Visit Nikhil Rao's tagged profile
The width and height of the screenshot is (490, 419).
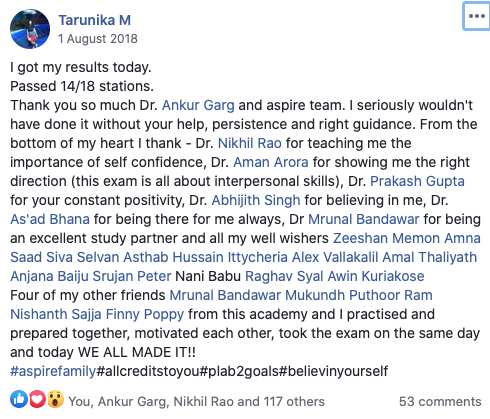250,143
